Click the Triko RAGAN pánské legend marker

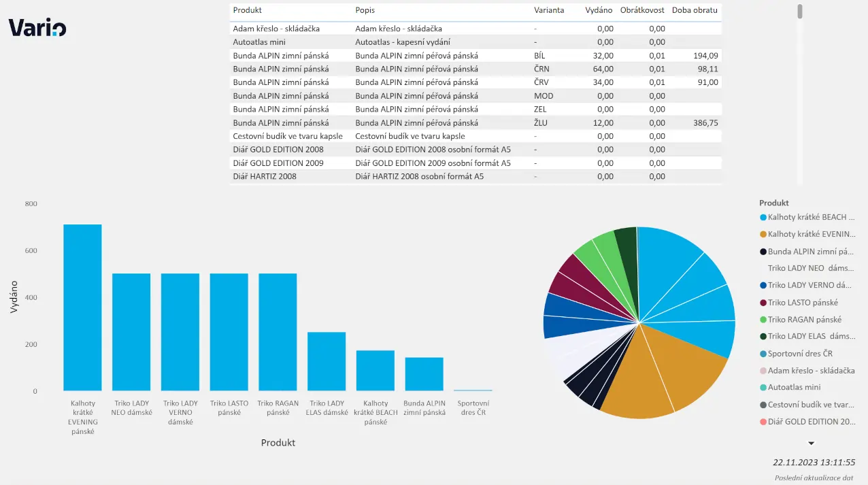pyautogui.click(x=763, y=320)
